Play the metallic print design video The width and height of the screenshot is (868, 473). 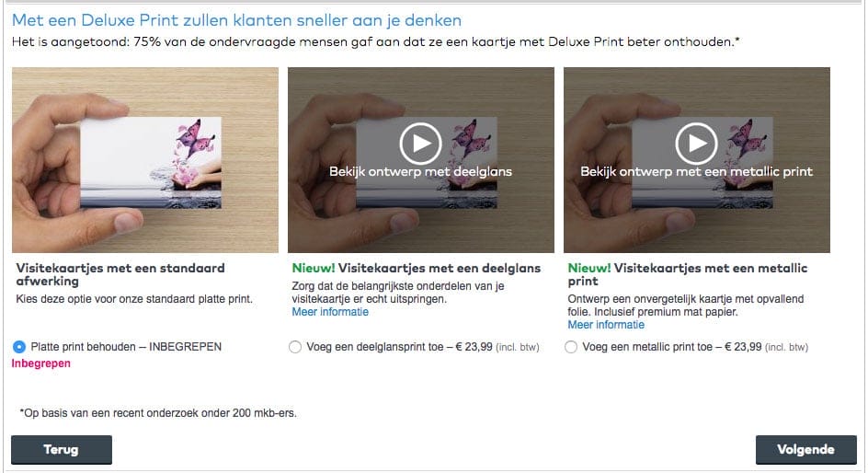[x=696, y=144]
